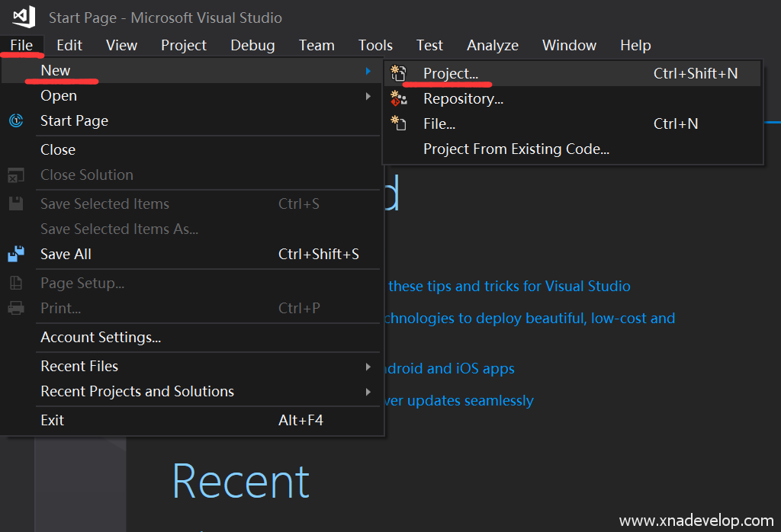Screen dimensions: 781x532
Task: Select Project From Existing Code
Action: click(516, 149)
